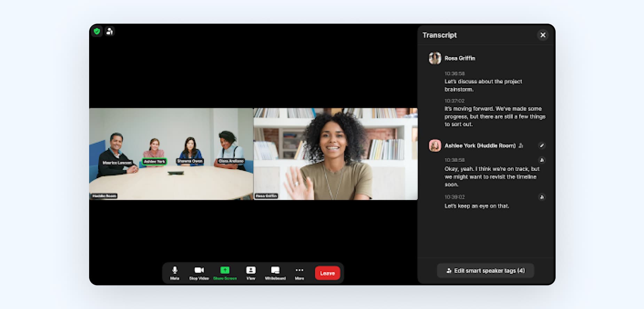Click the Clara Arellano name tag
The height and width of the screenshot is (309, 644).
point(231,161)
